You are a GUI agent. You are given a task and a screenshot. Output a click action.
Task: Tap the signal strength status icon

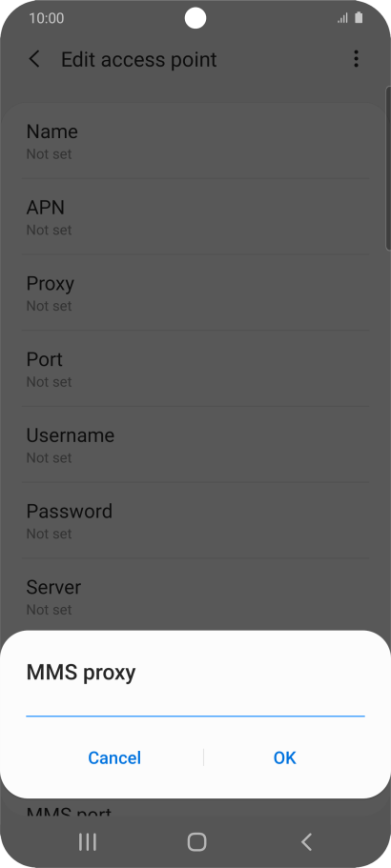[342, 18]
